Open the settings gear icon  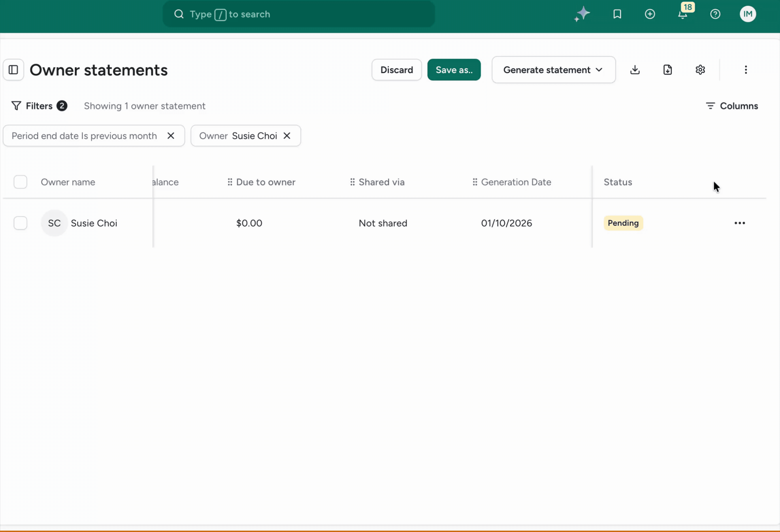[700, 70]
